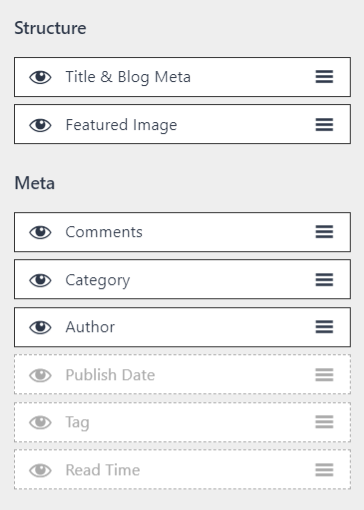Click the Category reorder handle icon
Viewport: 364px width, 510px height.
[x=324, y=280]
